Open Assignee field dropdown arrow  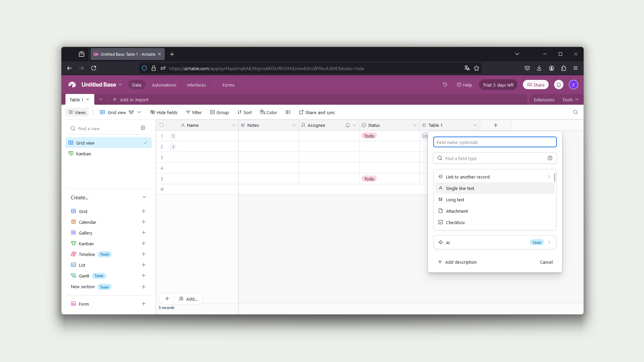click(354, 125)
